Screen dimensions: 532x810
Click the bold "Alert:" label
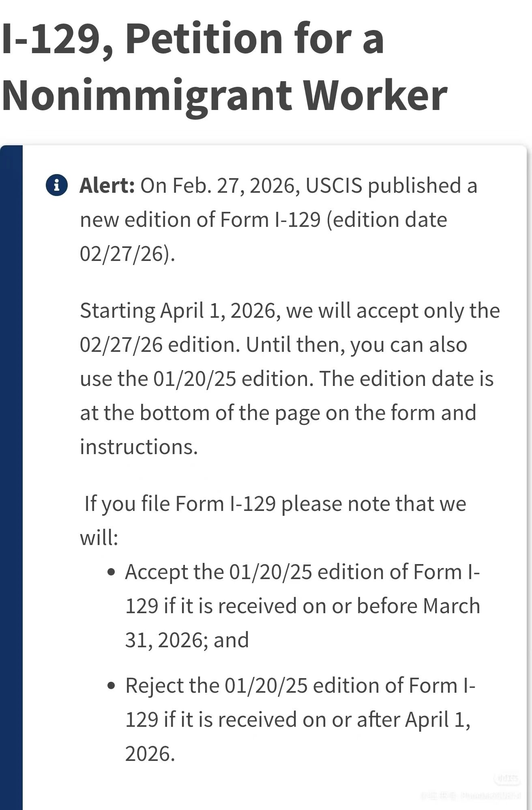(x=107, y=185)
